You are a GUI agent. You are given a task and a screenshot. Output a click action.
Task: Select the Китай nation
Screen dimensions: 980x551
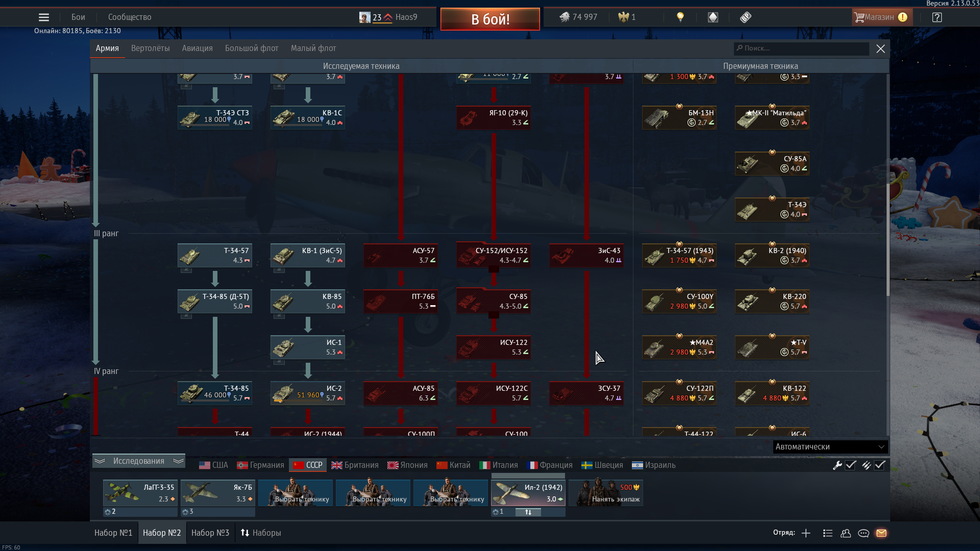coord(453,465)
